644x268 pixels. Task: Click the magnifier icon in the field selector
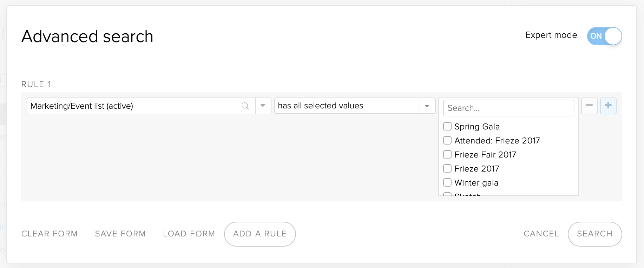245,106
